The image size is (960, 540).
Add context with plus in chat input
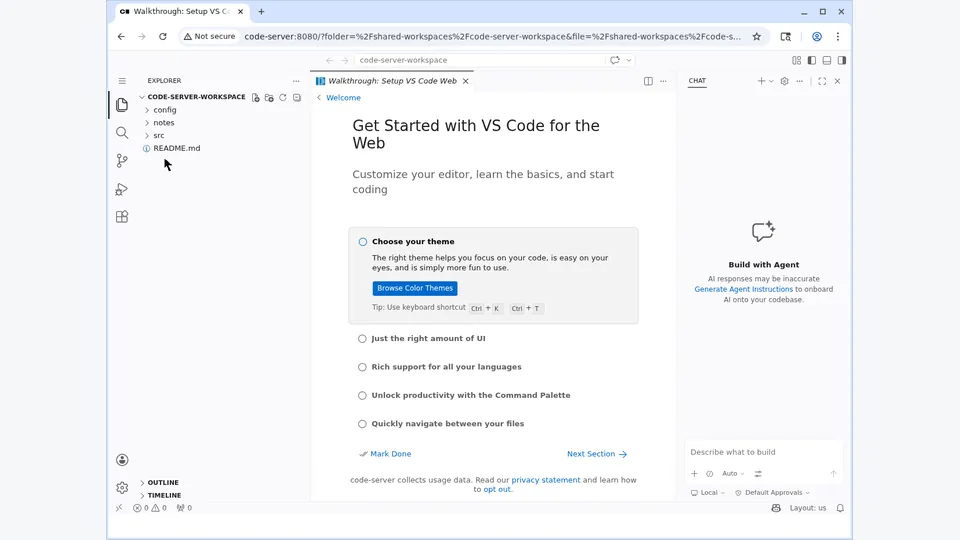(694, 473)
